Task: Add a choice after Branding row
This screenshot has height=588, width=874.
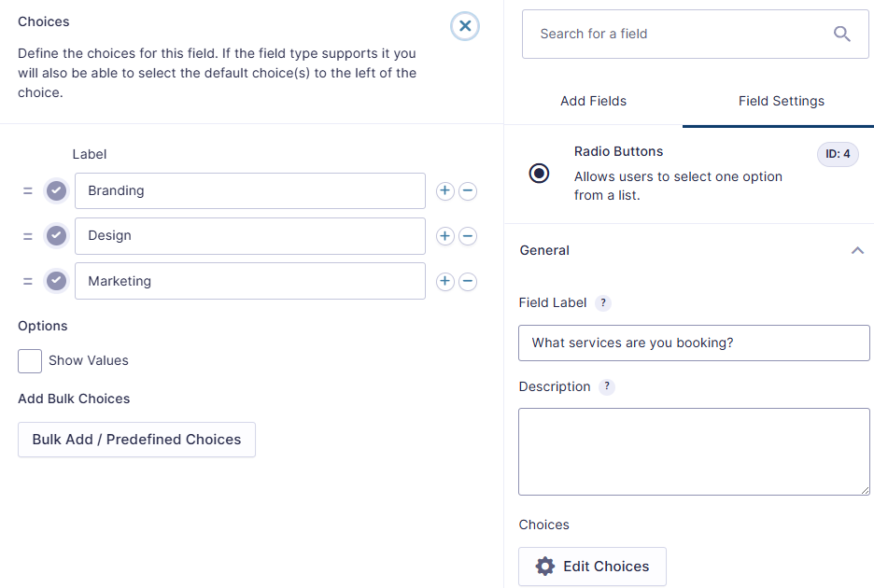Action: click(x=444, y=190)
